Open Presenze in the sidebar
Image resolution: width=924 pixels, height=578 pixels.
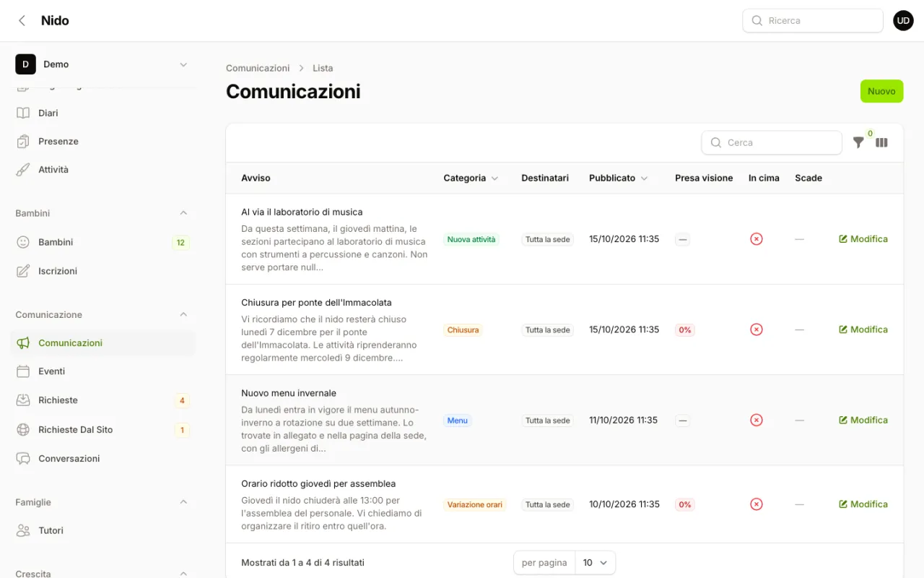point(103,141)
